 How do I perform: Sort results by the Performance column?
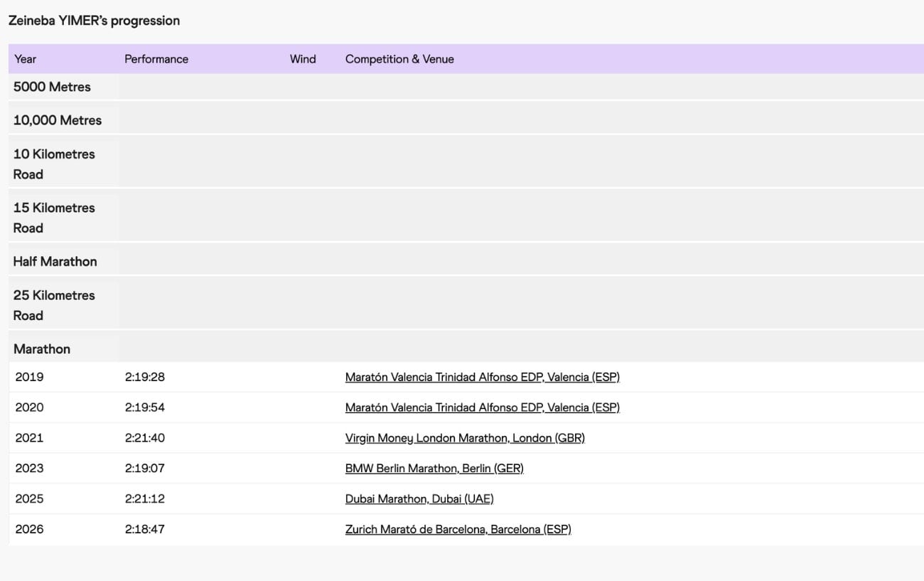click(156, 59)
